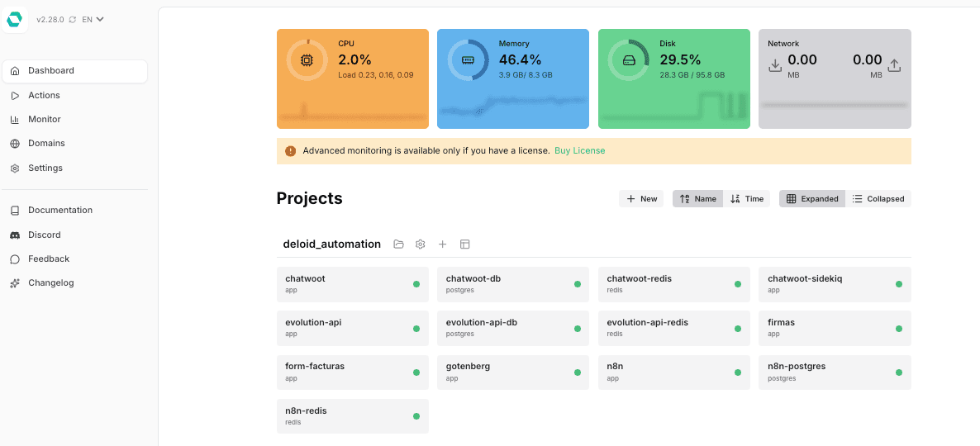Screen dimensions: 980x446
Task: Click the Feedback sidebar entry
Action: [75, 259]
